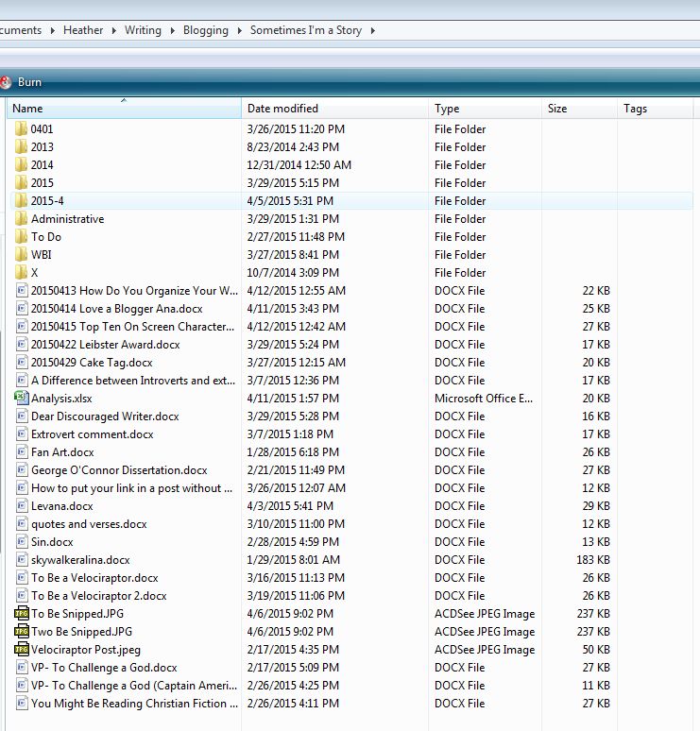700x731 pixels.
Task: Expand the arrow after Sometimes I'm a Story
Action: pos(372,31)
